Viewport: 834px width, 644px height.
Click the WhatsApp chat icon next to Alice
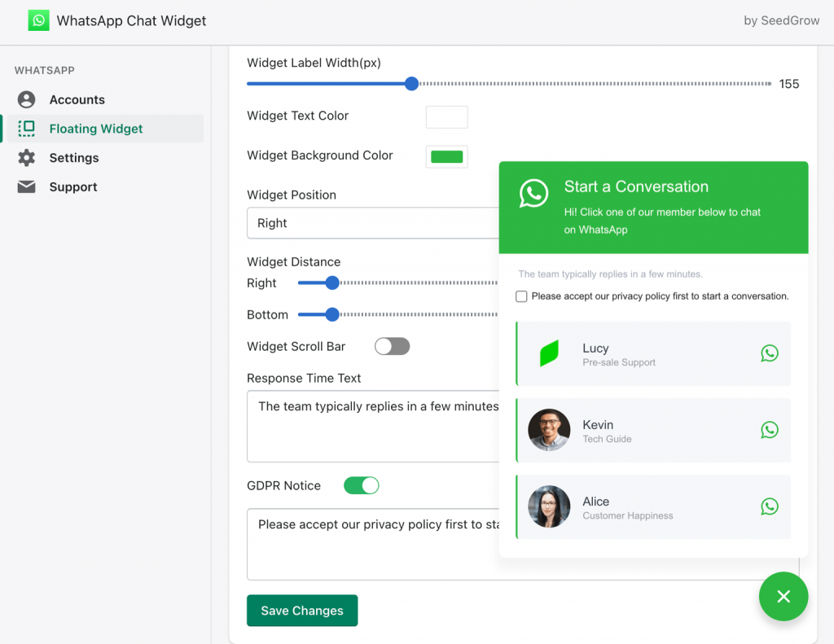click(770, 506)
